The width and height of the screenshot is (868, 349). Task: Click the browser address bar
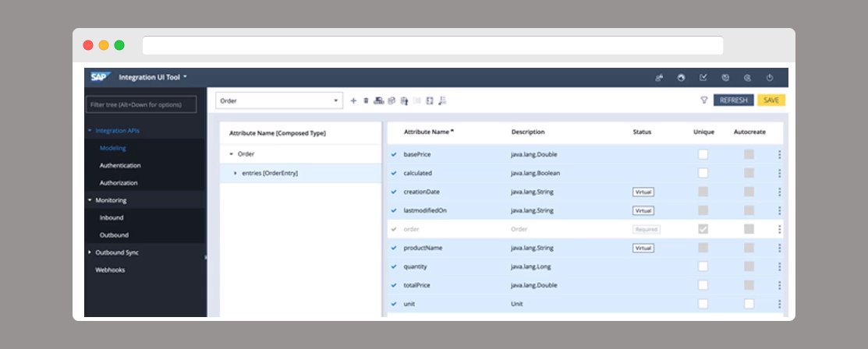(x=433, y=45)
